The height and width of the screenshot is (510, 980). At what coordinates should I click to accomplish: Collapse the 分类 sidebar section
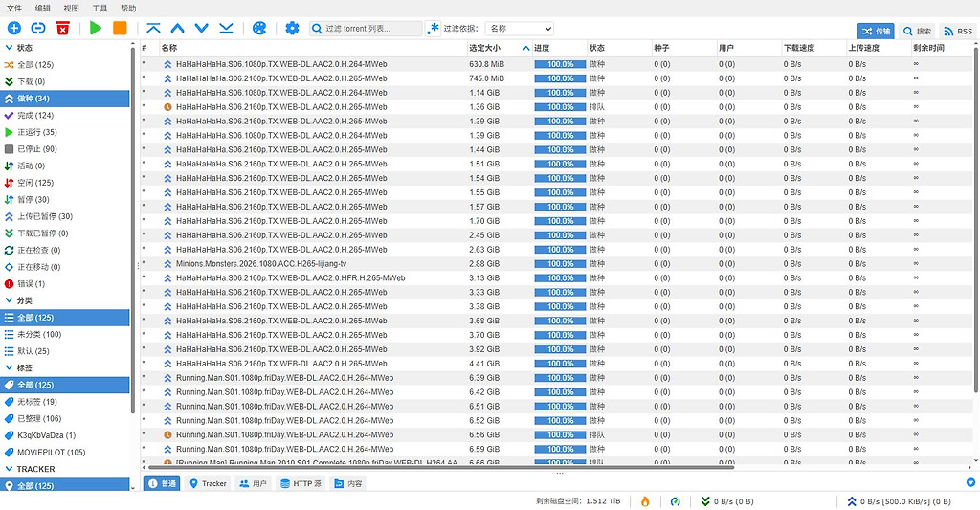click(9, 300)
